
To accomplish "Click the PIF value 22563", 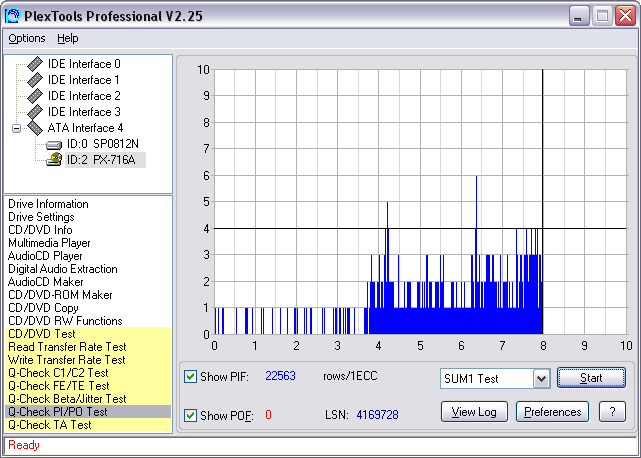I will [280, 376].
